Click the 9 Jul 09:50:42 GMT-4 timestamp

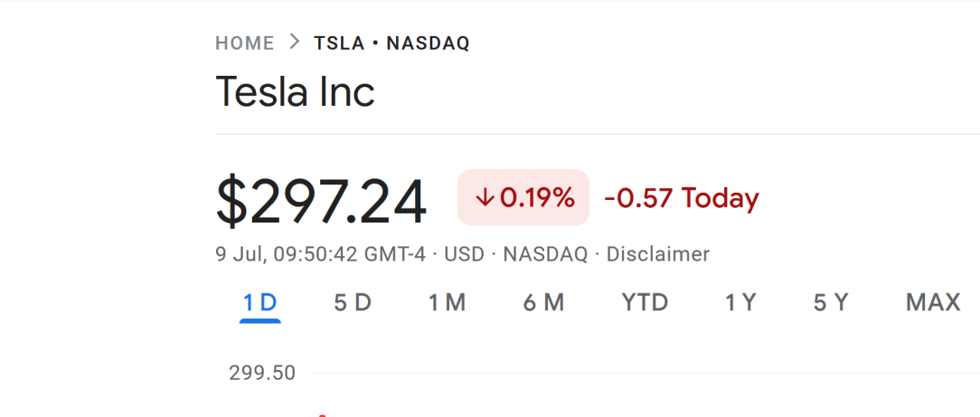point(321,254)
